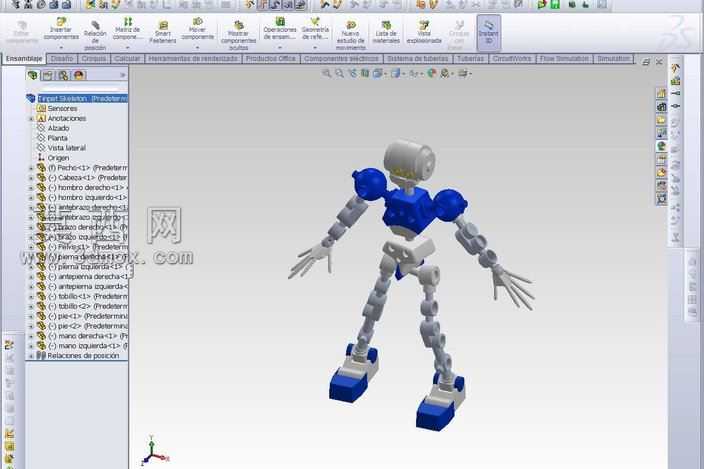Expand the Cabeza<1> component
Viewport: 704px width, 469px height.
pos(31,178)
